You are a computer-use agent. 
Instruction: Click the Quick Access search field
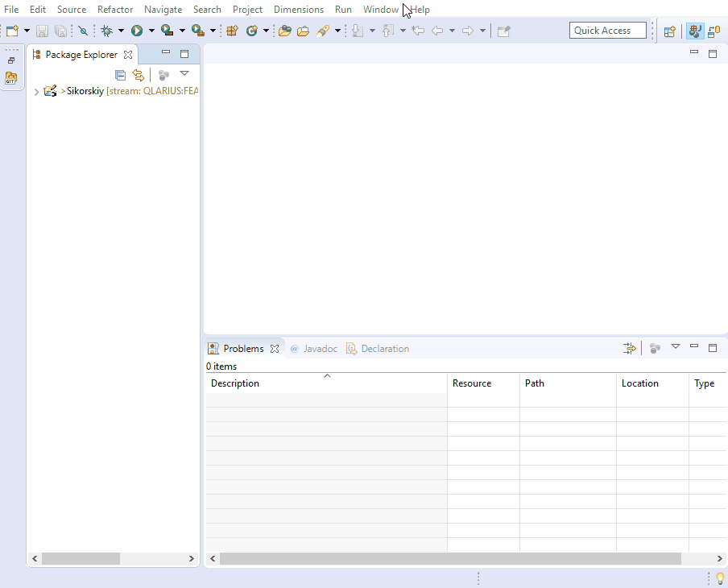[x=608, y=31]
